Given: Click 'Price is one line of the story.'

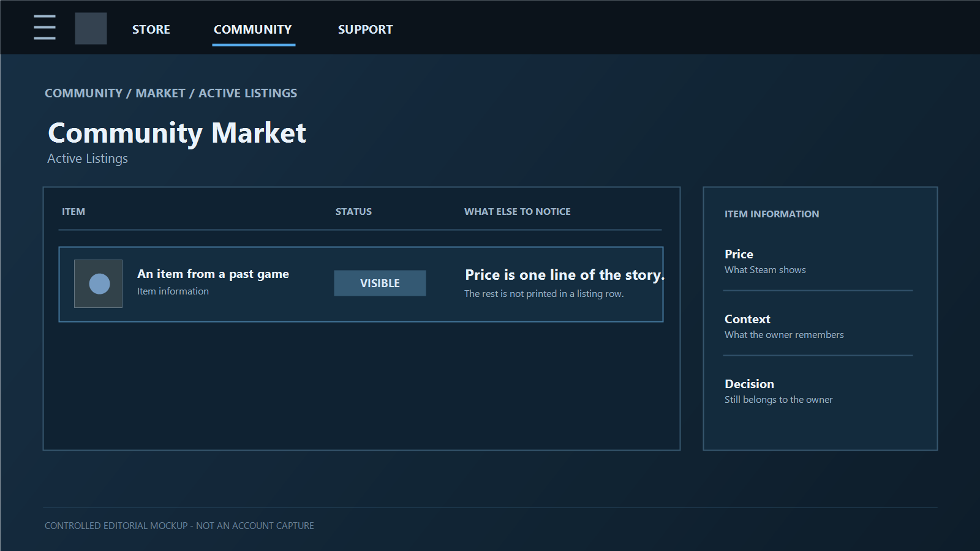Looking at the screenshot, I should click(x=565, y=275).
